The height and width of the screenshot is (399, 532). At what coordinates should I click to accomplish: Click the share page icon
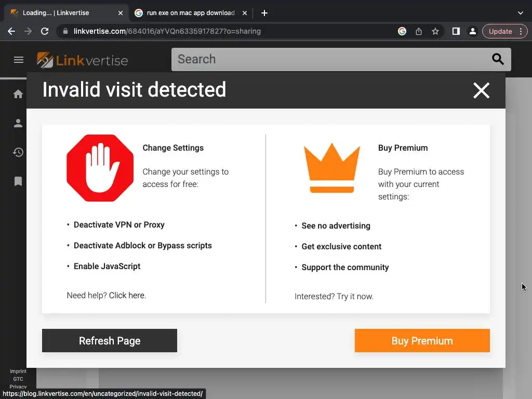click(419, 31)
